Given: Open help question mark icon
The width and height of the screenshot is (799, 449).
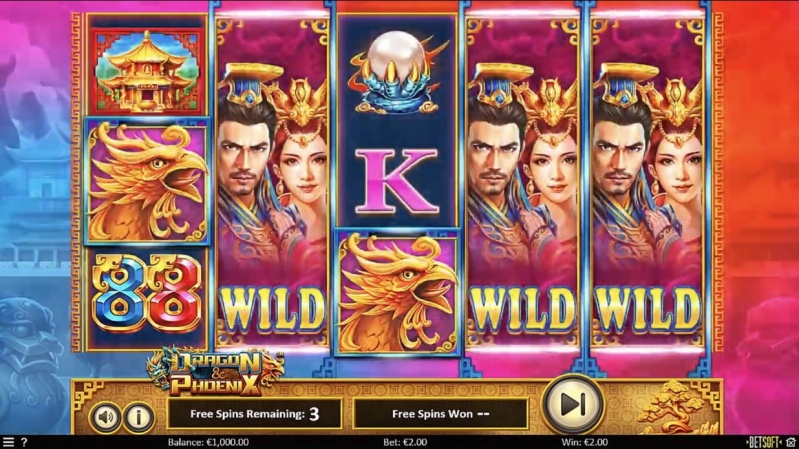Looking at the screenshot, I should pyautogui.click(x=24, y=442).
